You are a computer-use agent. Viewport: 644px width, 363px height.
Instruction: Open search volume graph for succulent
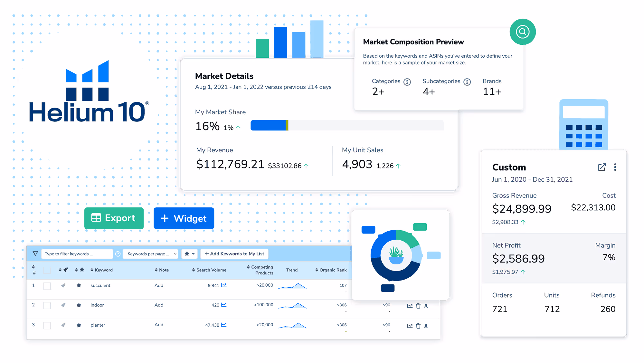(224, 285)
